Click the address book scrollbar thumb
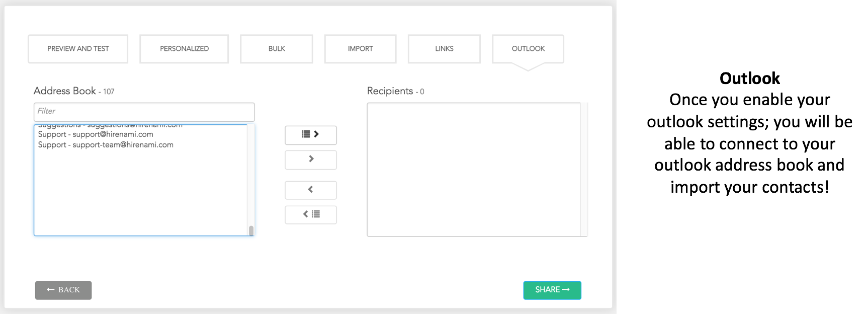Screen dimensions: 868x314 click(x=251, y=230)
